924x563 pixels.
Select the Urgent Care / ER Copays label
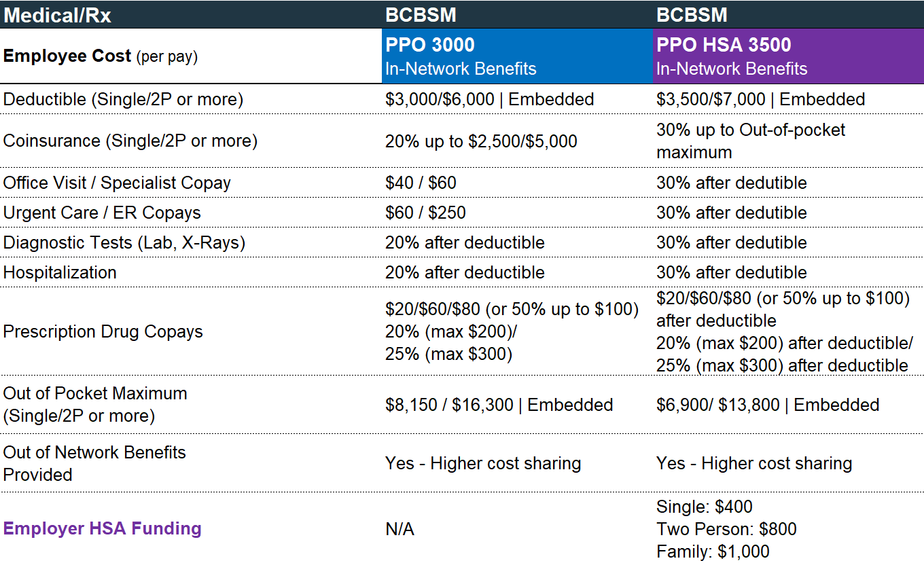click(x=102, y=213)
